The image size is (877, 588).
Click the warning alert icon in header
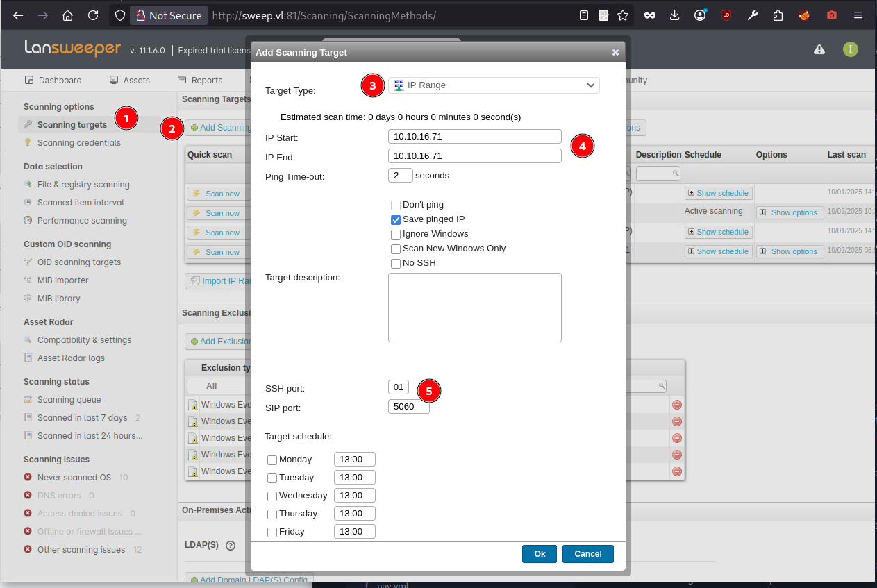pos(819,49)
